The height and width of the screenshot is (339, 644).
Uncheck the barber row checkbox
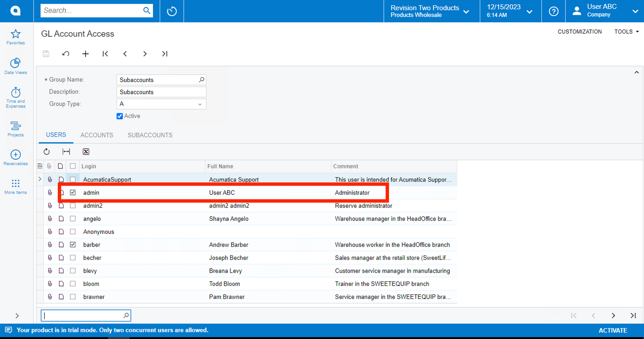pos(72,245)
